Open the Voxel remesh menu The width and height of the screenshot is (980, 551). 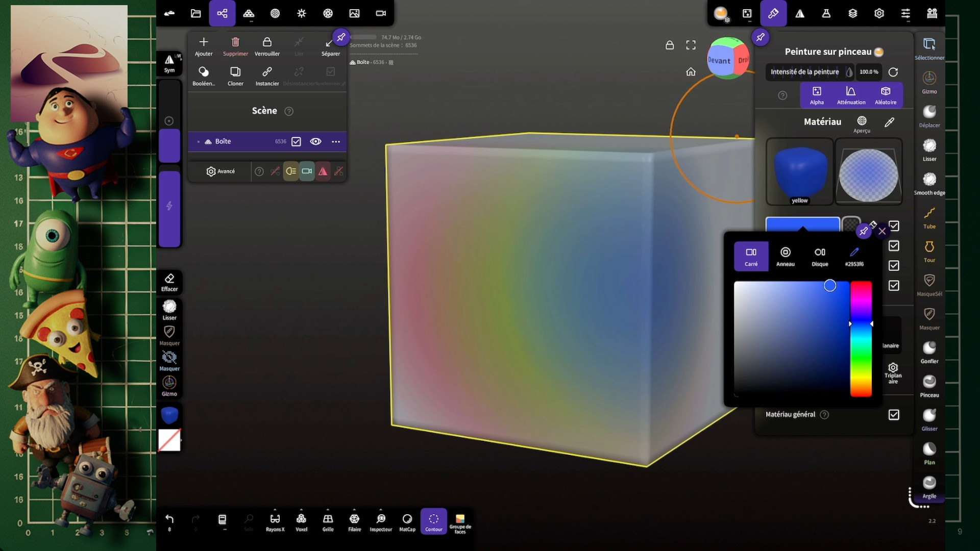tap(301, 522)
